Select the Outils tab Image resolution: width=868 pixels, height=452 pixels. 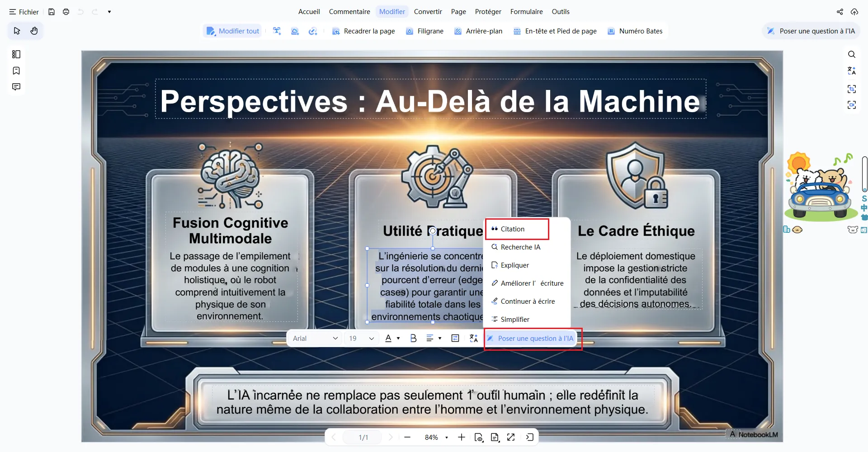point(561,12)
